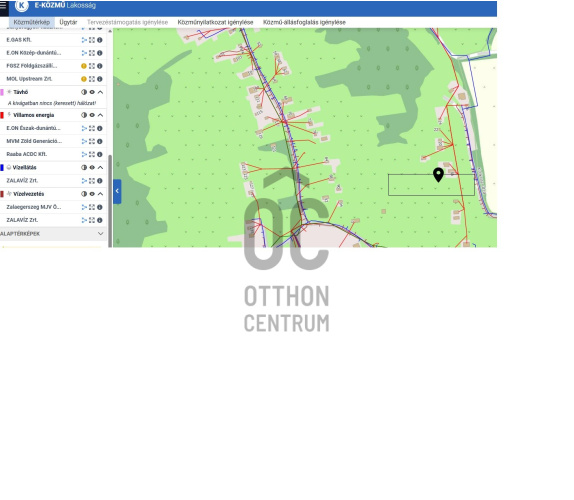574x500 pixels.
Task: Click the Villamos energia group title
Action: (34, 115)
